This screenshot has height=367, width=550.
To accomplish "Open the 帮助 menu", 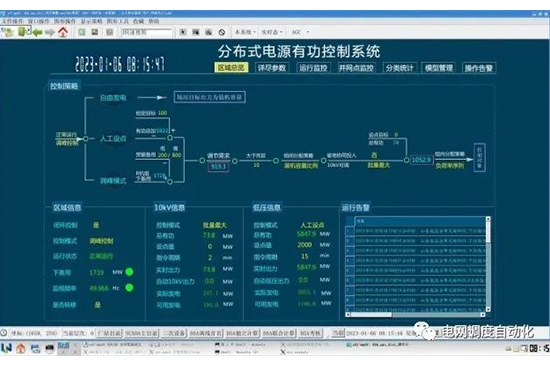I will pos(154,21).
